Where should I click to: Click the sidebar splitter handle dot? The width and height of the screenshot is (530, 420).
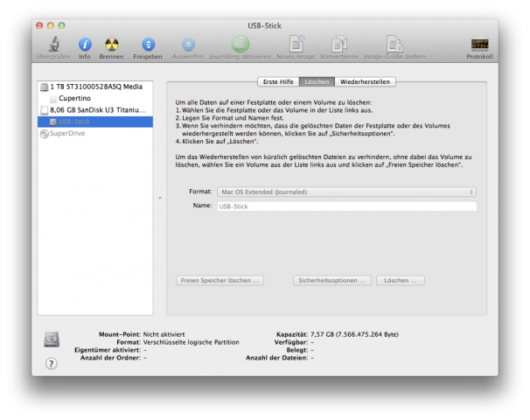[160, 198]
